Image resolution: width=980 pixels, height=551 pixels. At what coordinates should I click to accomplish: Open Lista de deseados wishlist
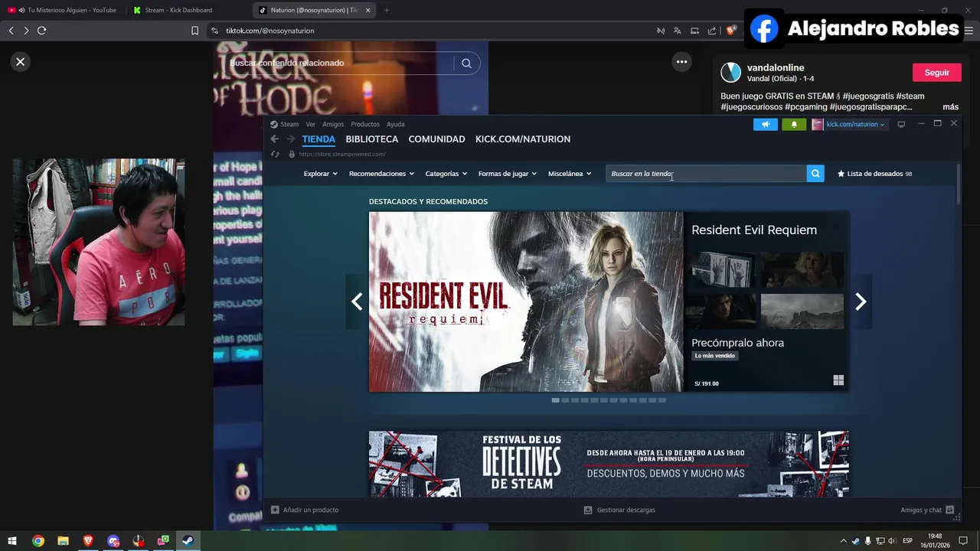click(x=874, y=174)
